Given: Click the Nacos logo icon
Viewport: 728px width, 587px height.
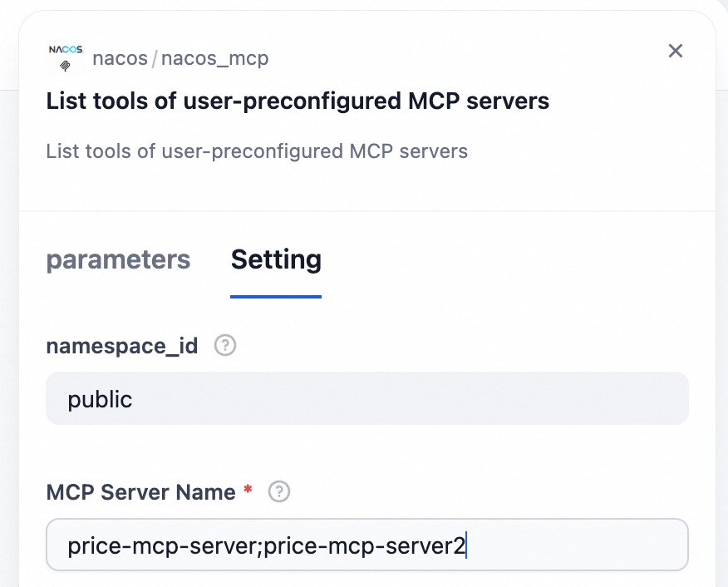Looking at the screenshot, I should (65, 57).
